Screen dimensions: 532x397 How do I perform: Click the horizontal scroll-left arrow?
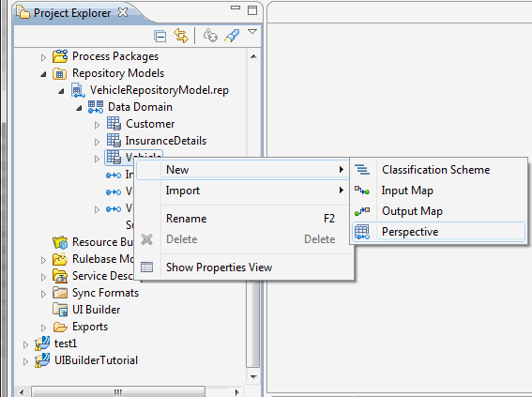tap(22, 392)
